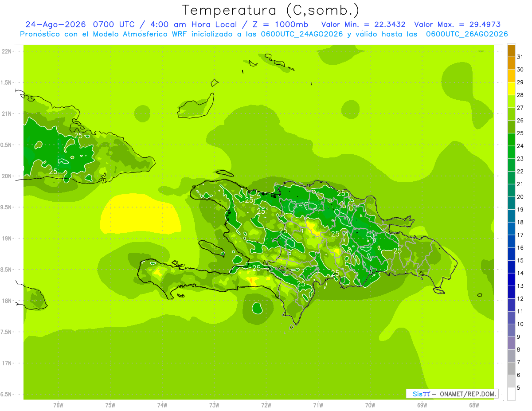Click the 18N latitude label
Image resolution: width=532 pixels, height=411 pixels.
7,301
